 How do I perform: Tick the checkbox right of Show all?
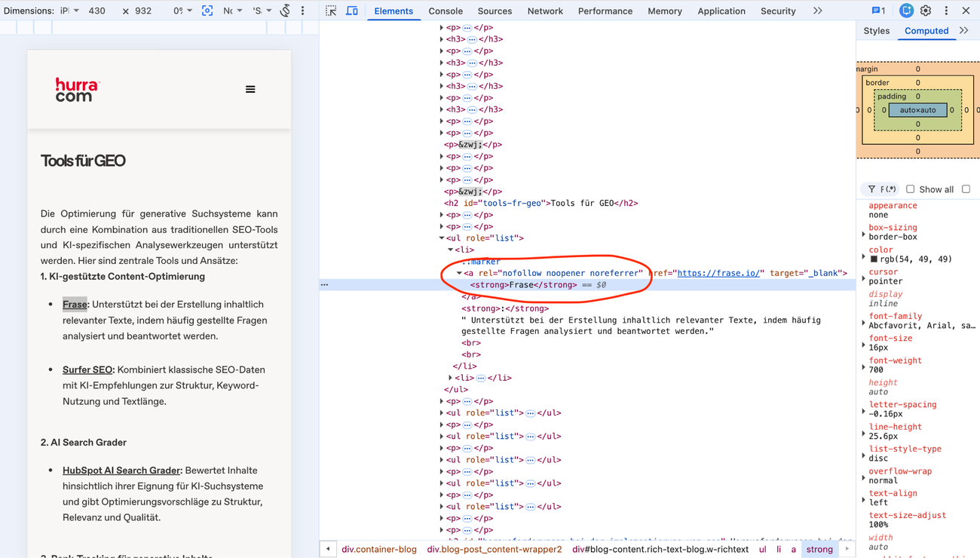(x=966, y=189)
